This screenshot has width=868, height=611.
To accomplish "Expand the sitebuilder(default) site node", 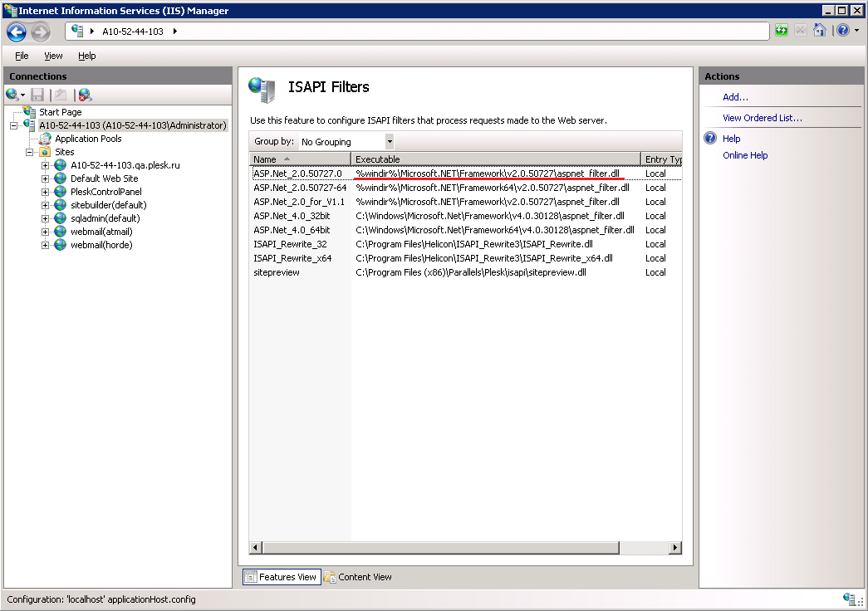I will point(46,205).
